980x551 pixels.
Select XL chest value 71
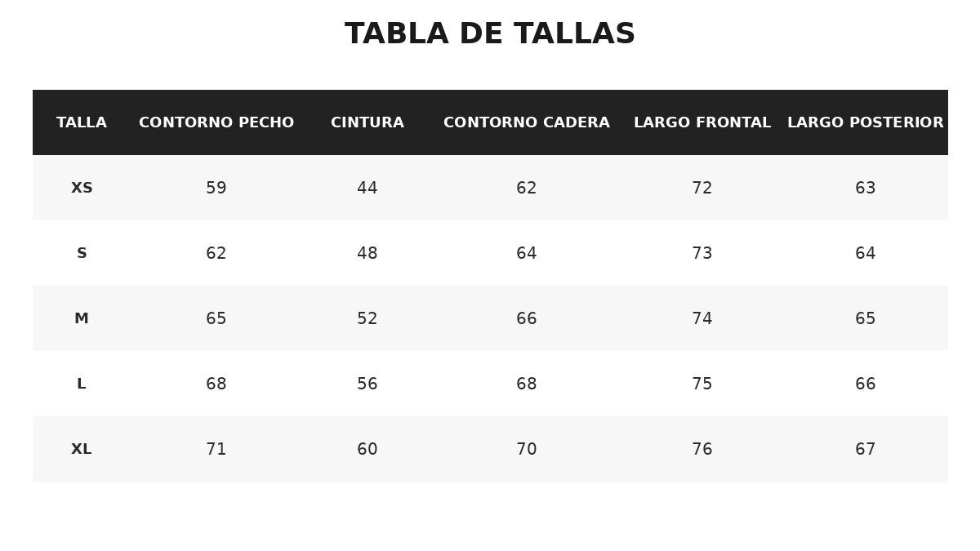(216, 450)
